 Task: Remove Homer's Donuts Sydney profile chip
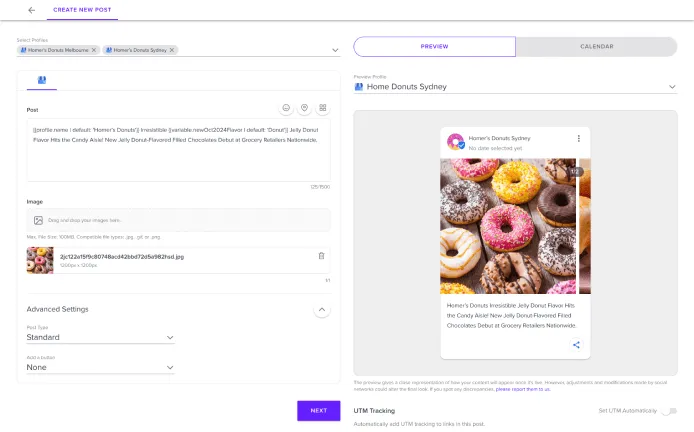click(x=172, y=50)
